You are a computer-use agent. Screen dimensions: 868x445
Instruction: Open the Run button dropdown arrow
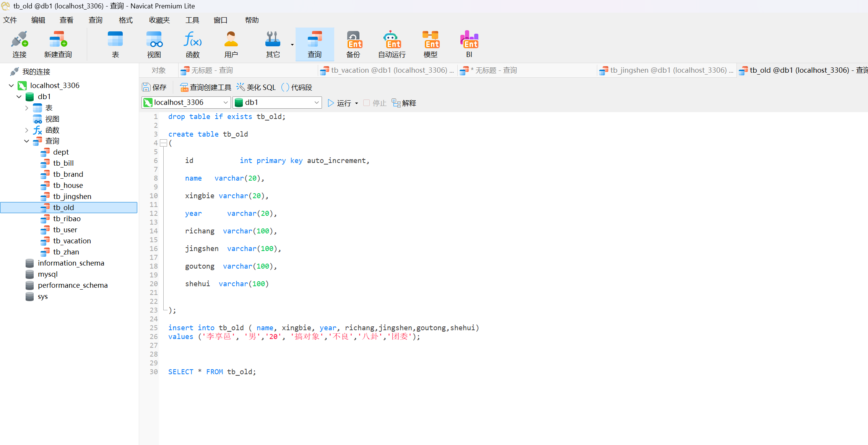pyautogui.click(x=356, y=103)
